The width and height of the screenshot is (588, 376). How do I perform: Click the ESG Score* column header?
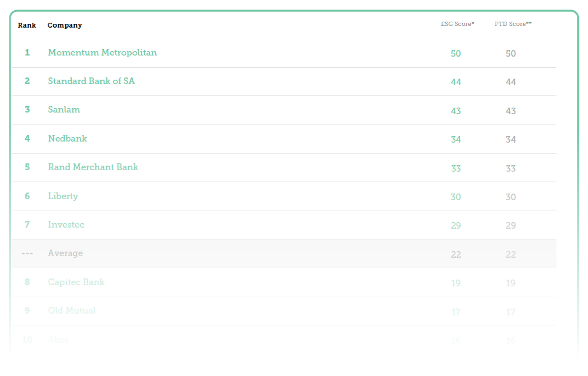point(458,24)
